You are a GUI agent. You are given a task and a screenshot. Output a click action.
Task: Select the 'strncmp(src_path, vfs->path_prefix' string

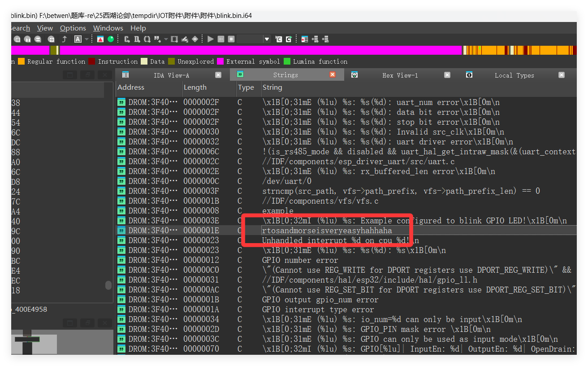(x=401, y=191)
